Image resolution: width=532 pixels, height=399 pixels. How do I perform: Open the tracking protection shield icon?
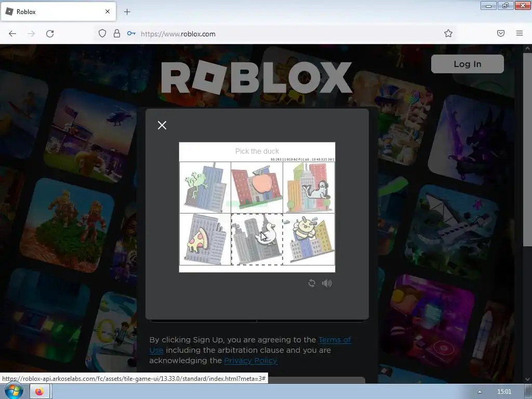point(102,33)
